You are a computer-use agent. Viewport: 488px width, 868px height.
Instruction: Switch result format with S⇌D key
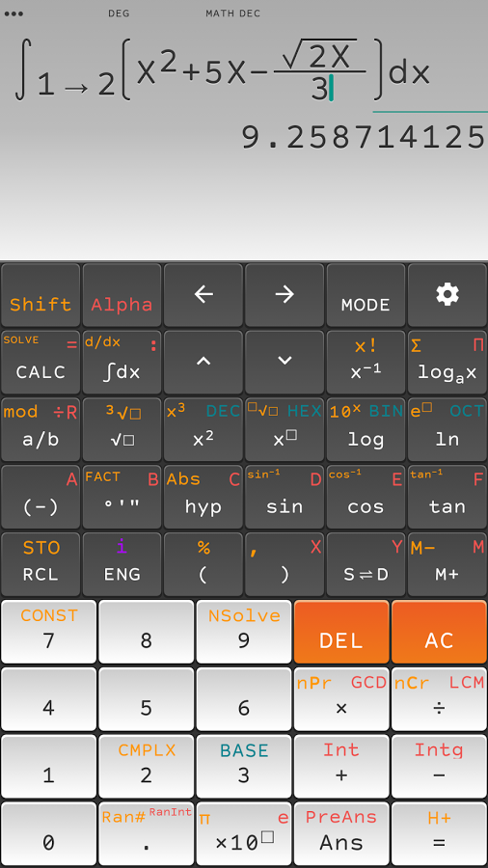pos(366,564)
